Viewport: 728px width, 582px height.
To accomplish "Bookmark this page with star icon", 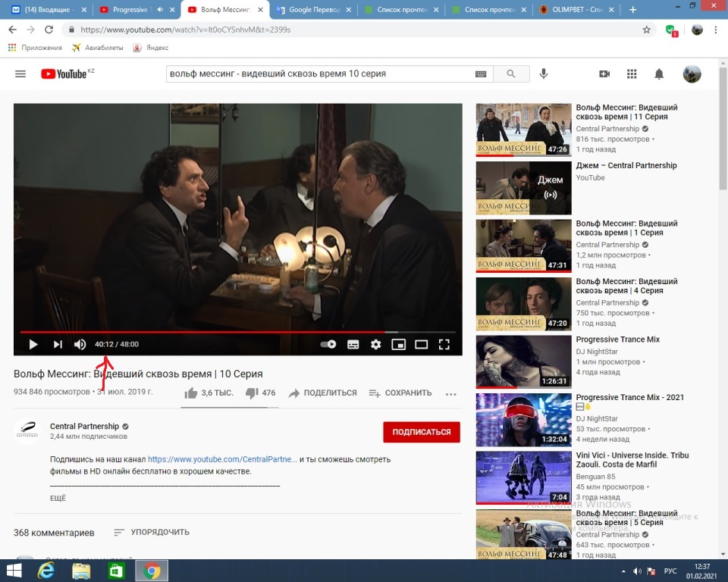I will 646,30.
